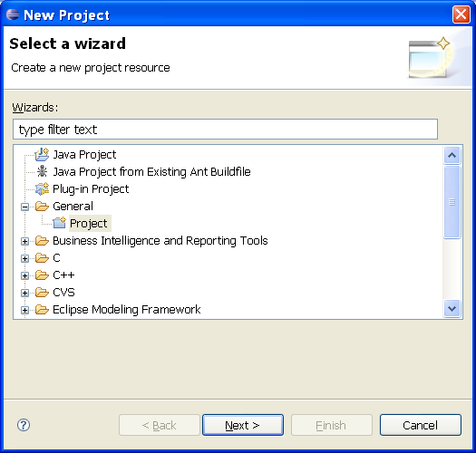476x453 pixels.
Task: Select Java Project from Existing Ant Buildfile
Action: pyautogui.click(x=151, y=172)
